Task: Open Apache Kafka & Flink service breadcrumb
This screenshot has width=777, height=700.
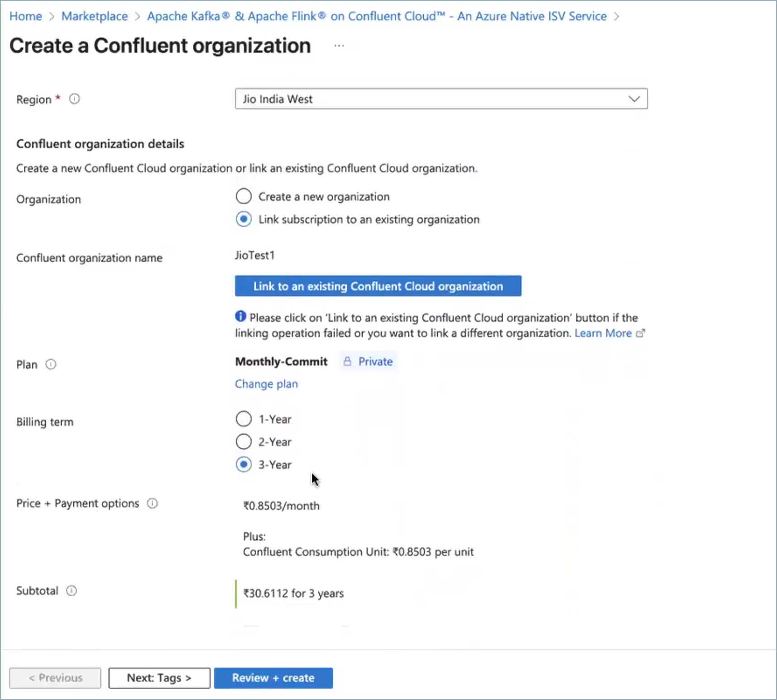Action: [x=377, y=16]
